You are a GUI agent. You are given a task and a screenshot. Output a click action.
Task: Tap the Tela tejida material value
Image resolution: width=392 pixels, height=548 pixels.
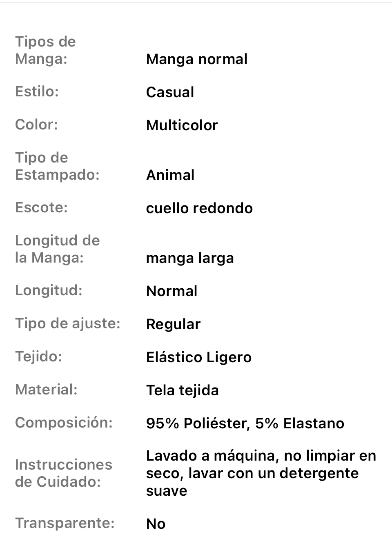pos(182,390)
